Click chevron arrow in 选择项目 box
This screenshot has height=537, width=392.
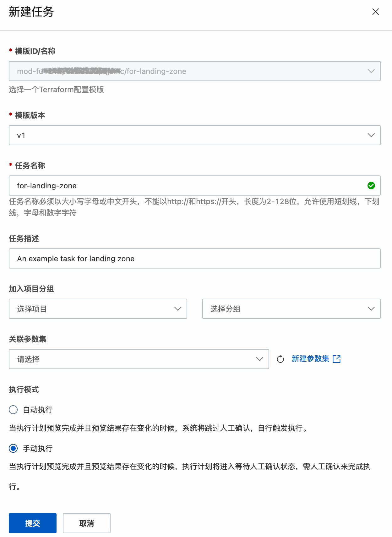coord(178,309)
